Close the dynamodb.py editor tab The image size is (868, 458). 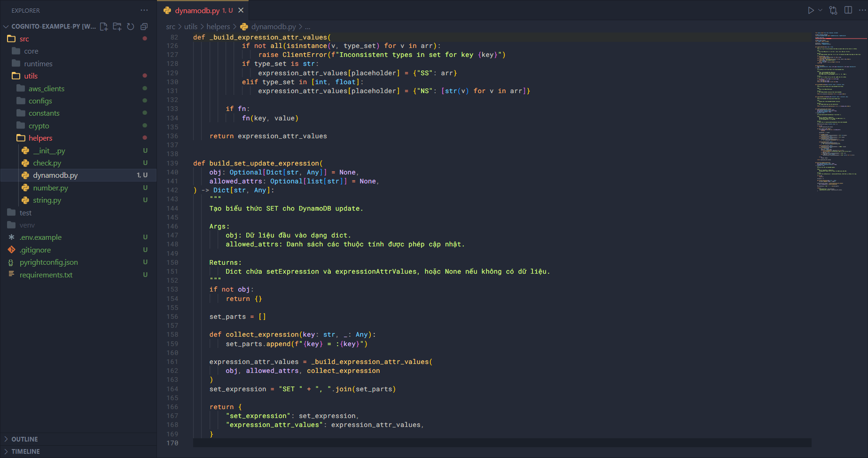coord(241,10)
